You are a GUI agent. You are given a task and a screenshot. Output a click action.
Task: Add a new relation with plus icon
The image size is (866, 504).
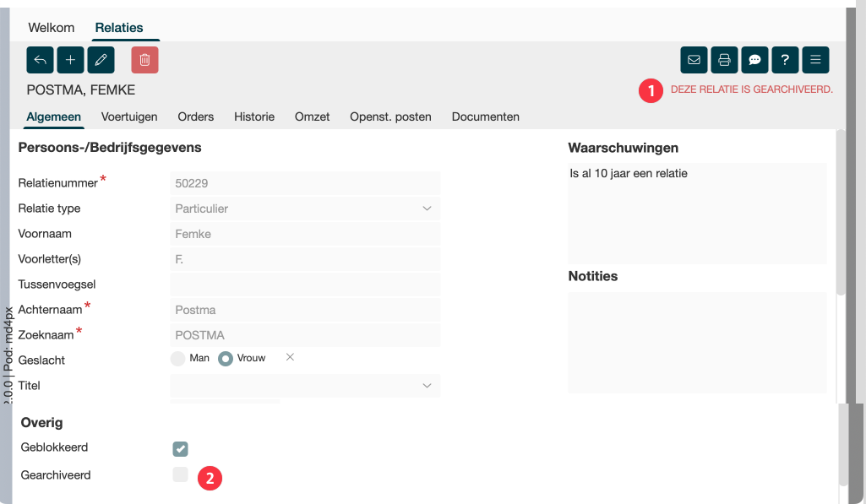(70, 60)
